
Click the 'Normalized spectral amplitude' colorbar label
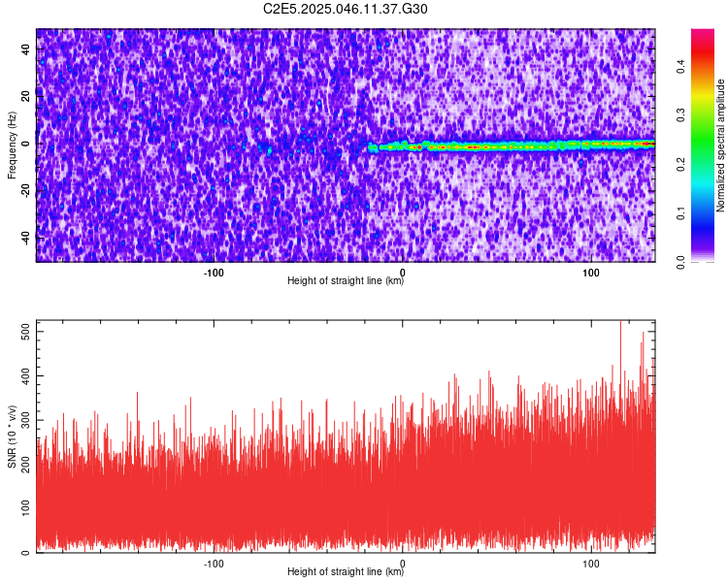(x=720, y=145)
